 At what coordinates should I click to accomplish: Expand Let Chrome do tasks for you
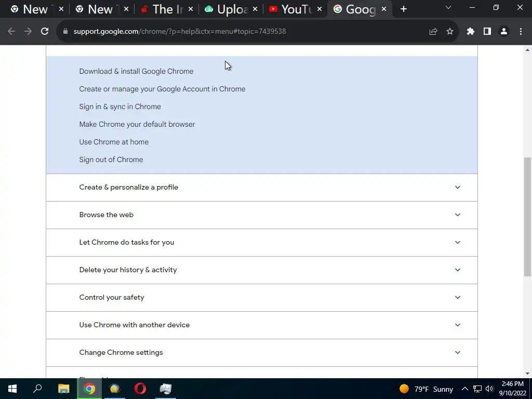(262, 242)
